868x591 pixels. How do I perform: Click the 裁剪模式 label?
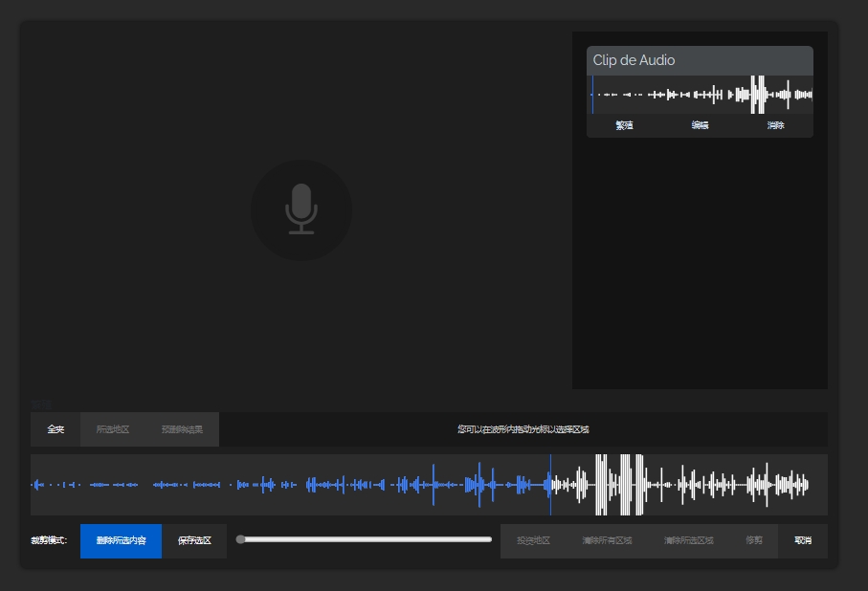coord(49,540)
